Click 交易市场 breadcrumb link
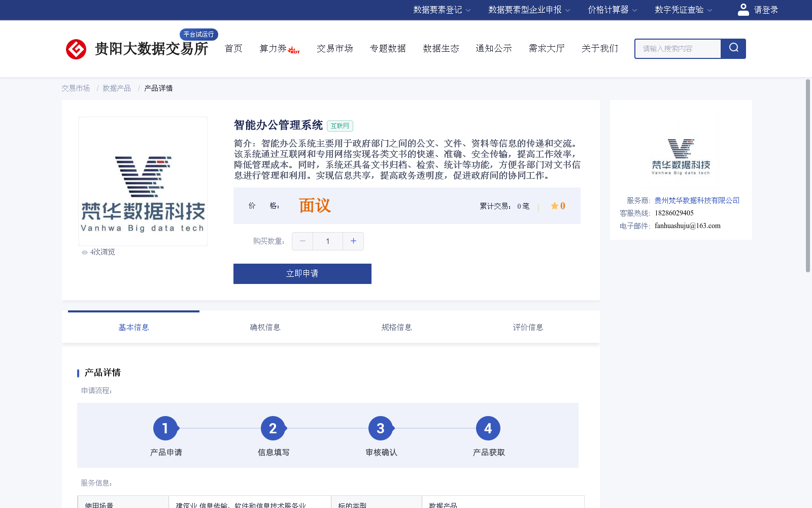The image size is (812, 508). [76, 88]
